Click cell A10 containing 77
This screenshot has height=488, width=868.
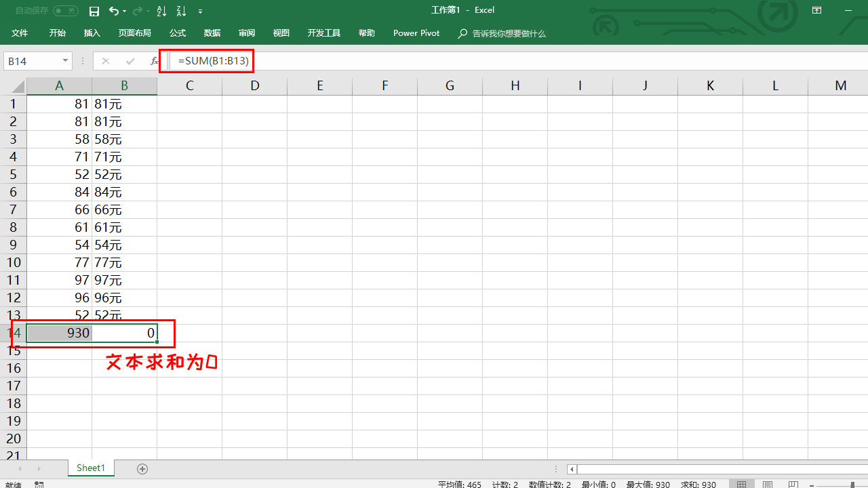tap(59, 263)
